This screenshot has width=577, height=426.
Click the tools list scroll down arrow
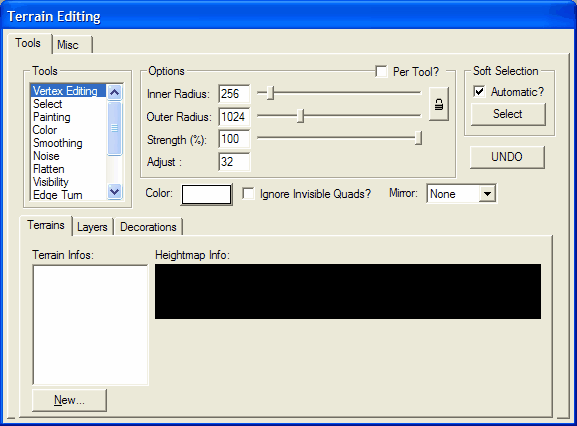pos(114,191)
